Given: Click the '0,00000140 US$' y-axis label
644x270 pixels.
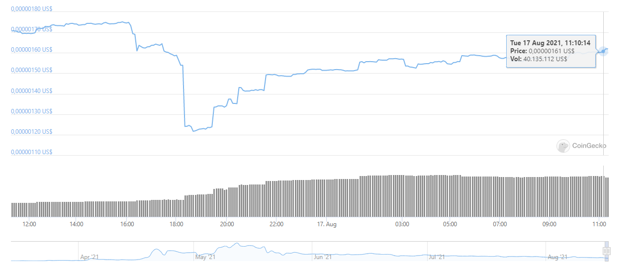Looking at the screenshot, I should (32, 91).
